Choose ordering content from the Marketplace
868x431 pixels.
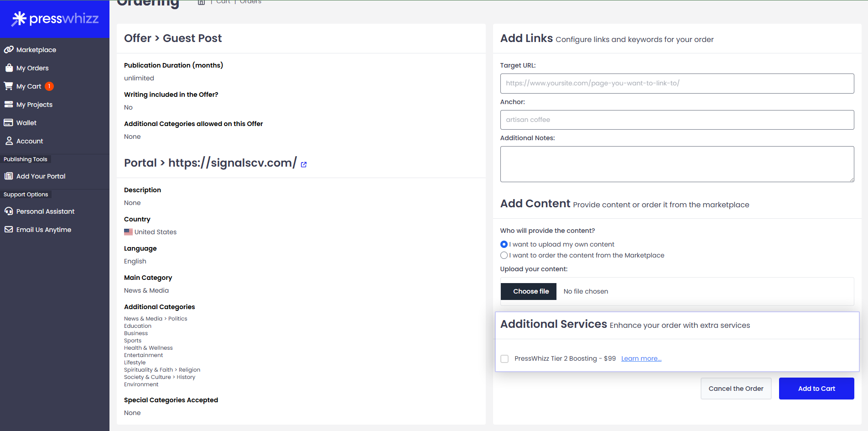coord(504,255)
